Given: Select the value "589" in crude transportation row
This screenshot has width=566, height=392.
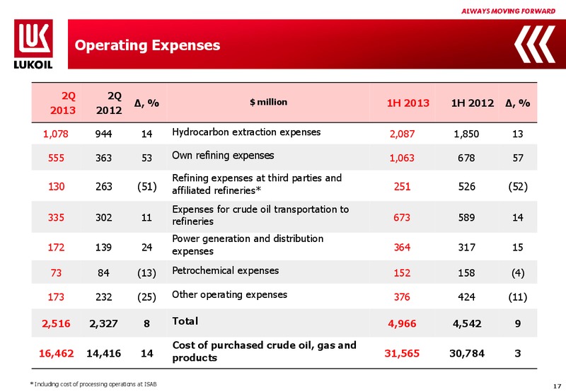Looking at the screenshot, I should click(x=466, y=218).
